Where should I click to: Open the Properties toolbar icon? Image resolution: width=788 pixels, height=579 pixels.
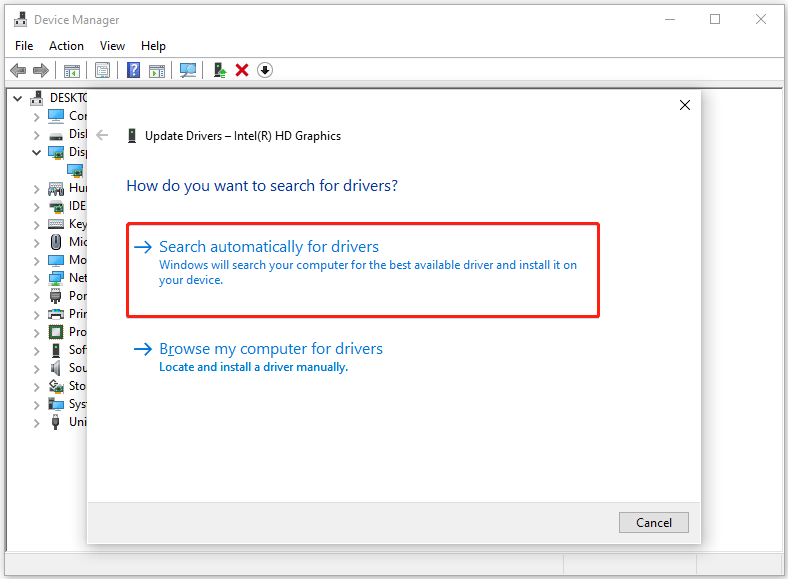pos(103,70)
